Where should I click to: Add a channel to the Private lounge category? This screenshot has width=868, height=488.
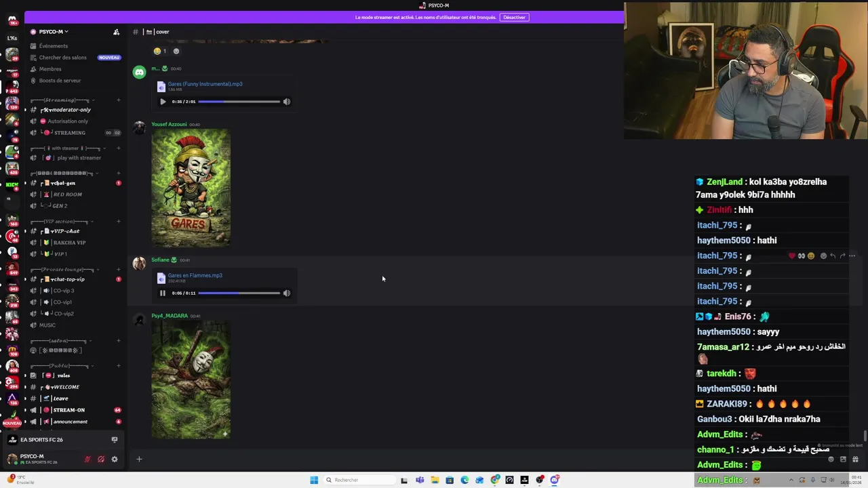point(119,270)
